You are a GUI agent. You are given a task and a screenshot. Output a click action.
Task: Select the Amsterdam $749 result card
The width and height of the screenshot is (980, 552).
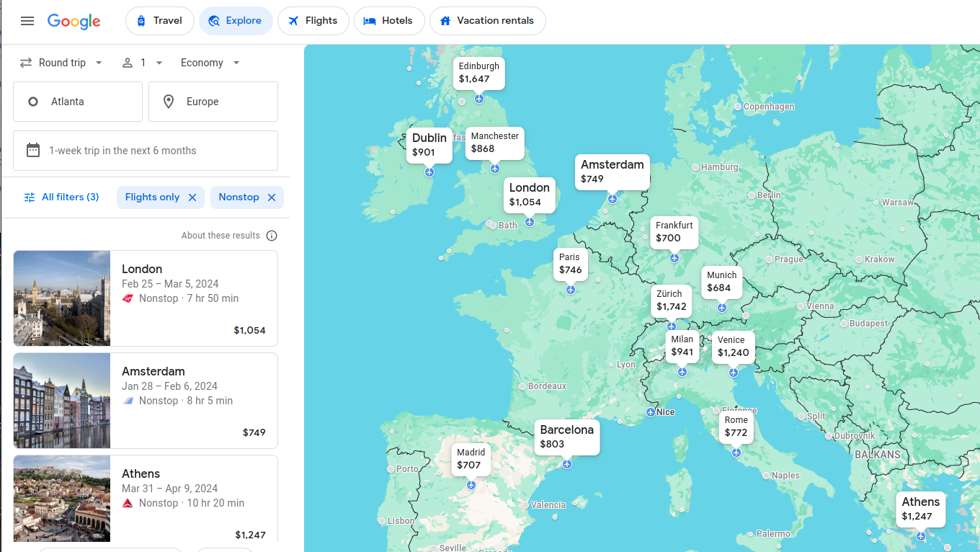click(x=146, y=401)
